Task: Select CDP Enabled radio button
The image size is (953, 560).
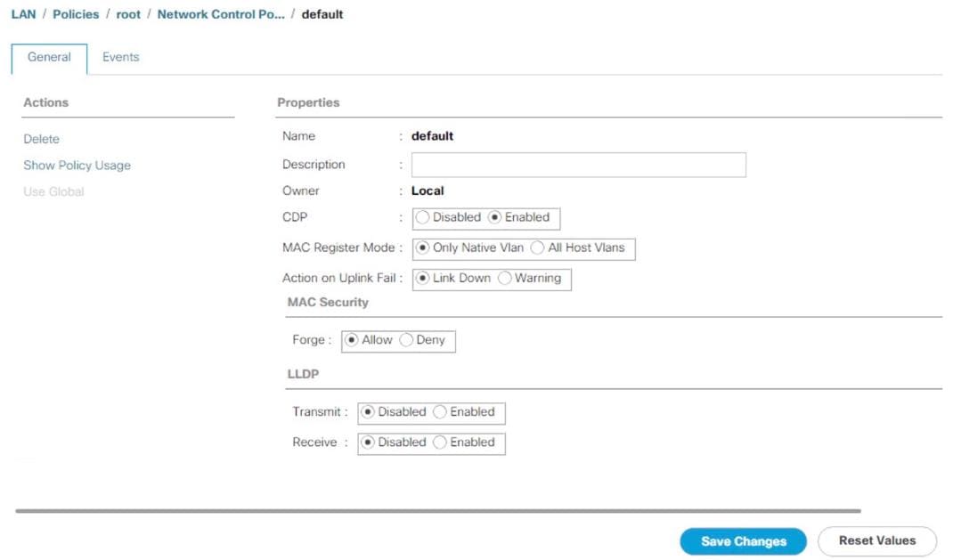Action: [x=494, y=217]
